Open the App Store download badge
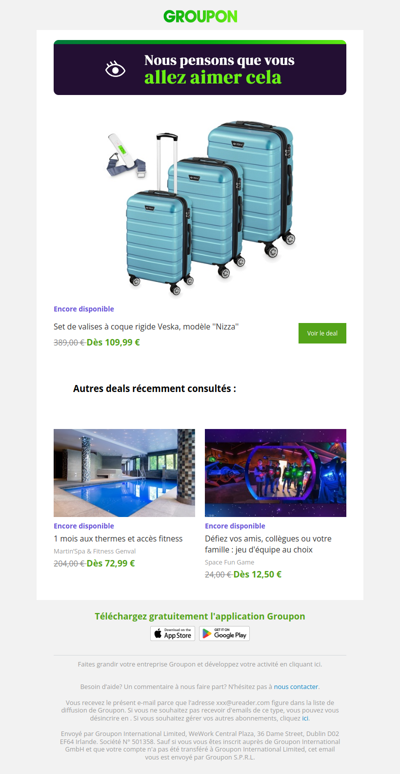Viewport: 400px width, 774px height. click(x=172, y=633)
